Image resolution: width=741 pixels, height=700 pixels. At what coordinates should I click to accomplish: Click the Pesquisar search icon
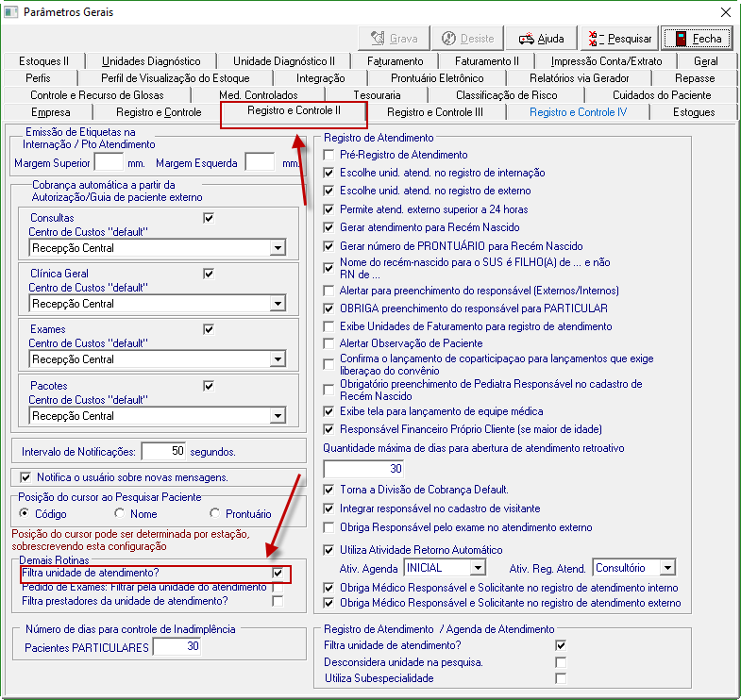pyautogui.click(x=596, y=39)
